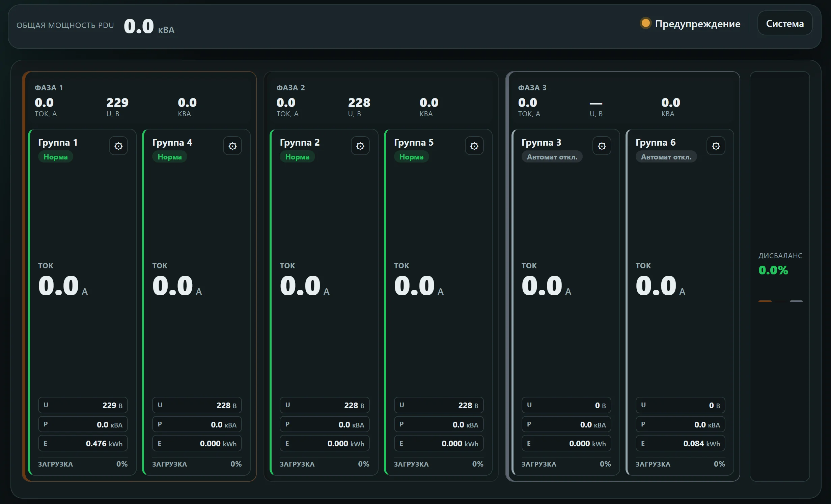Screen dimensions: 831x504
Task: Click the orange warning status dot
Action: click(x=645, y=23)
